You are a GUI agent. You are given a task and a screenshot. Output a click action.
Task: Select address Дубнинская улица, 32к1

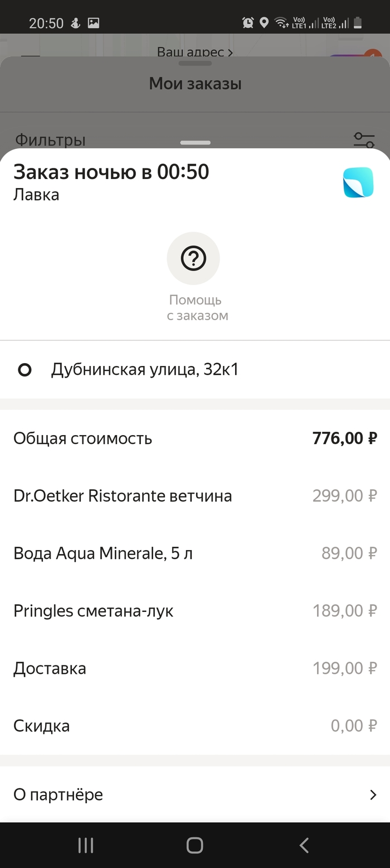click(145, 370)
